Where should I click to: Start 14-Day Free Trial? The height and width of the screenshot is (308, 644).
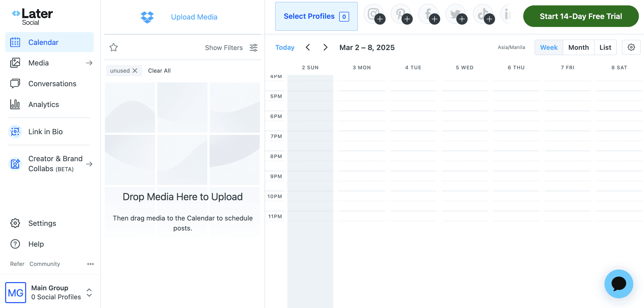581,16
